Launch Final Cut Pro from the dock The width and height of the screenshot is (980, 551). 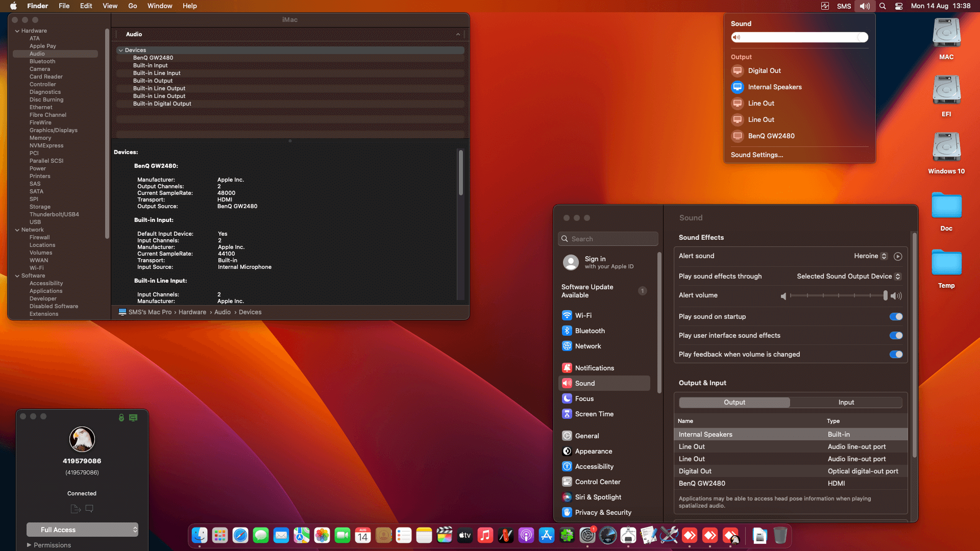click(445, 535)
